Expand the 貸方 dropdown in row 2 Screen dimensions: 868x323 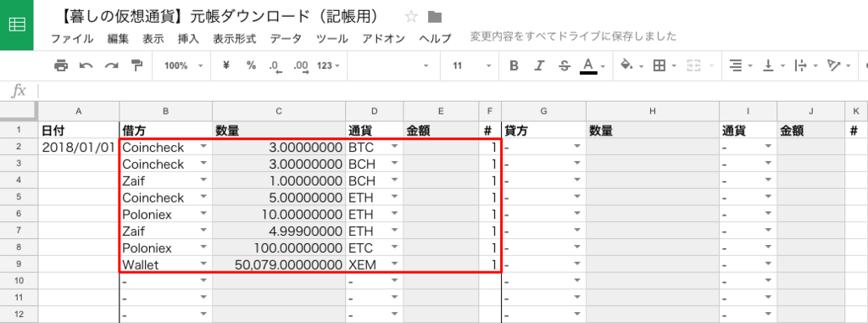(x=578, y=147)
